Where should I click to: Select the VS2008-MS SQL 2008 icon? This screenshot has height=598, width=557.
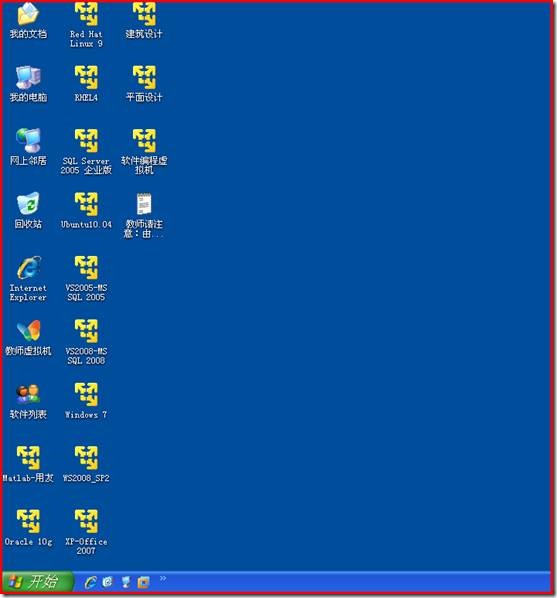click(86, 331)
